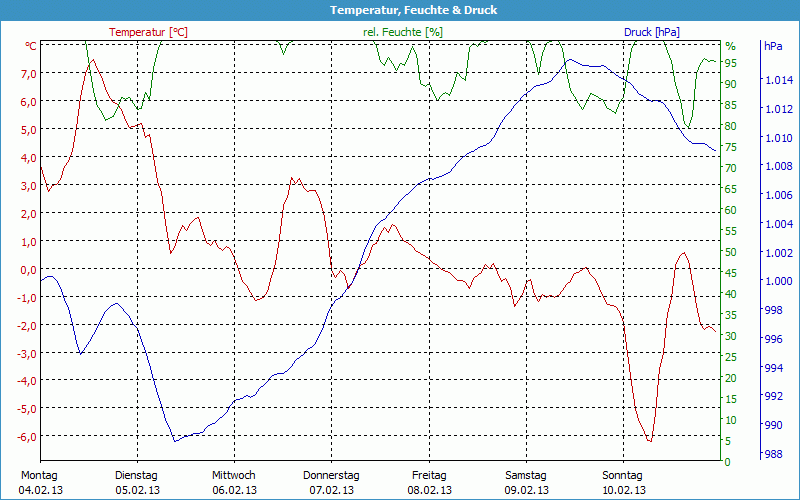Click the green "85" humidity axis value
Screen dimensions: 800x500
pyautogui.click(x=731, y=105)
